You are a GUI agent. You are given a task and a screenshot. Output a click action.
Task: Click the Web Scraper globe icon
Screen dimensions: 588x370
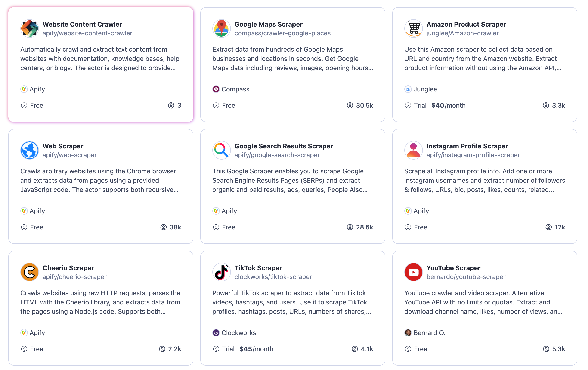30,150
